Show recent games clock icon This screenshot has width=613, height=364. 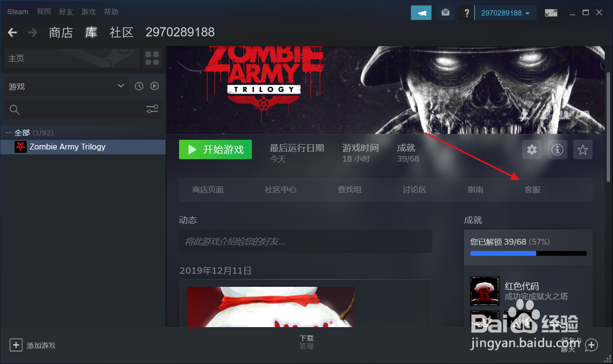(139, 86)
